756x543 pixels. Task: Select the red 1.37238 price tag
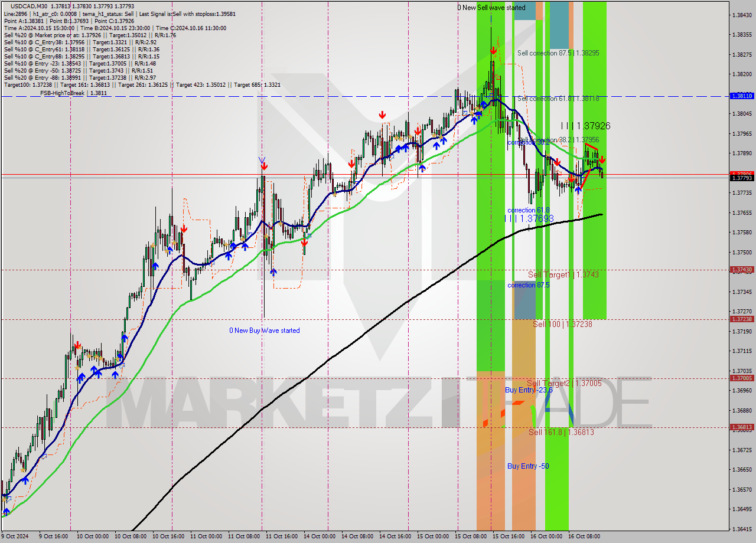pyautogui.click(x=742, y=319)
